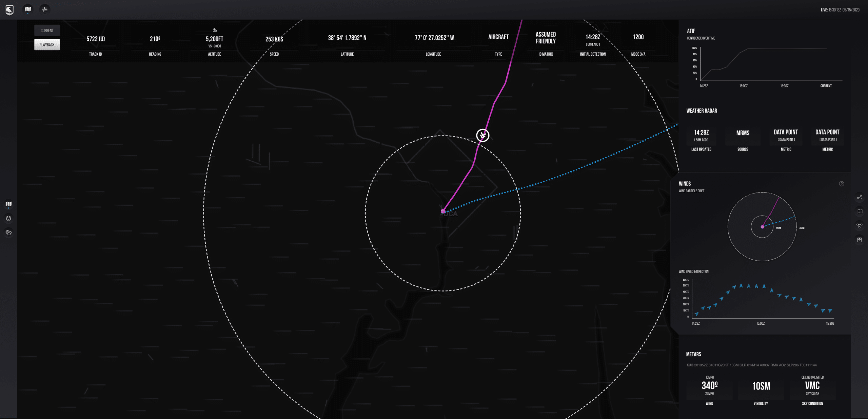The height and width of the screenshot is (419, 868).
Task: Switch to Current mode
Action: click(x=47, y=31)
